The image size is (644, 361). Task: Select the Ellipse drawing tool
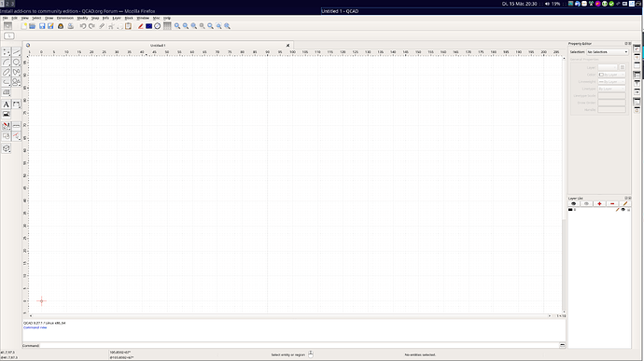pyautogui.click(x=7, y=72)
